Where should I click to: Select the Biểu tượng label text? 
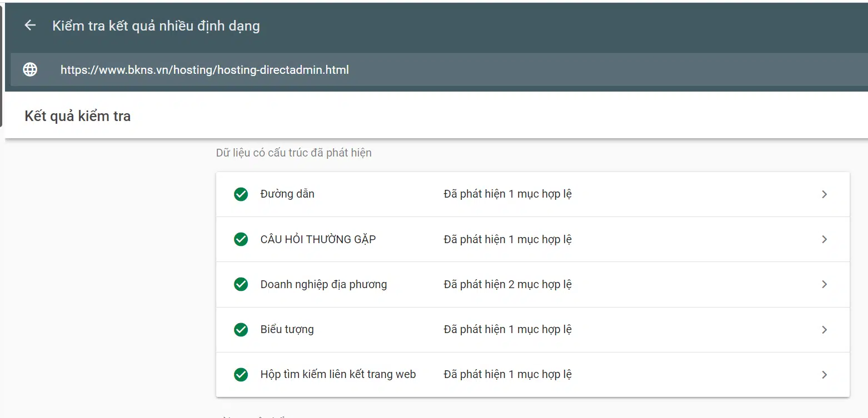pyautogui.click(x=287, y=329)
